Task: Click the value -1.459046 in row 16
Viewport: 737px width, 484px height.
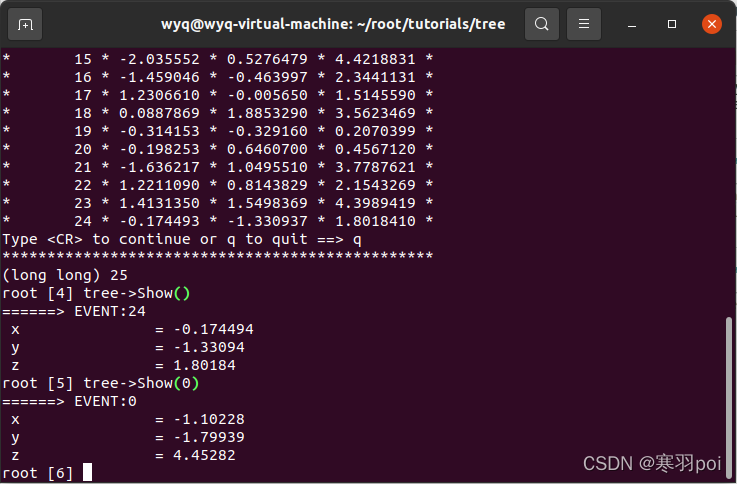Action: coord(159,77)
